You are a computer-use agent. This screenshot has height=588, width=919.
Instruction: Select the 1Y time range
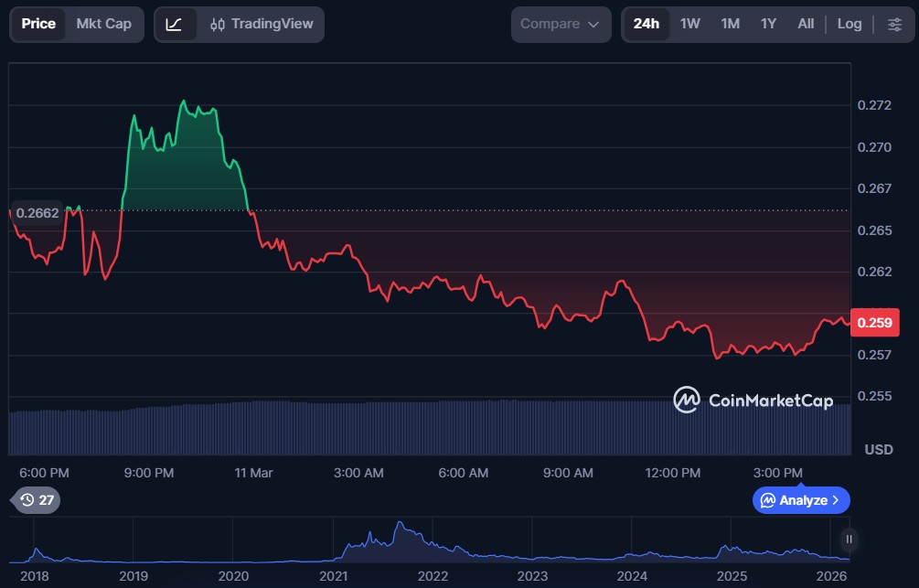pos(768,24)
